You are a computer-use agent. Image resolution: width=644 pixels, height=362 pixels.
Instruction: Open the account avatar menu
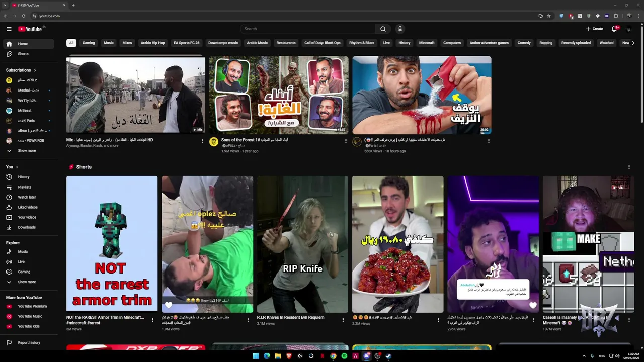point(628,29)
